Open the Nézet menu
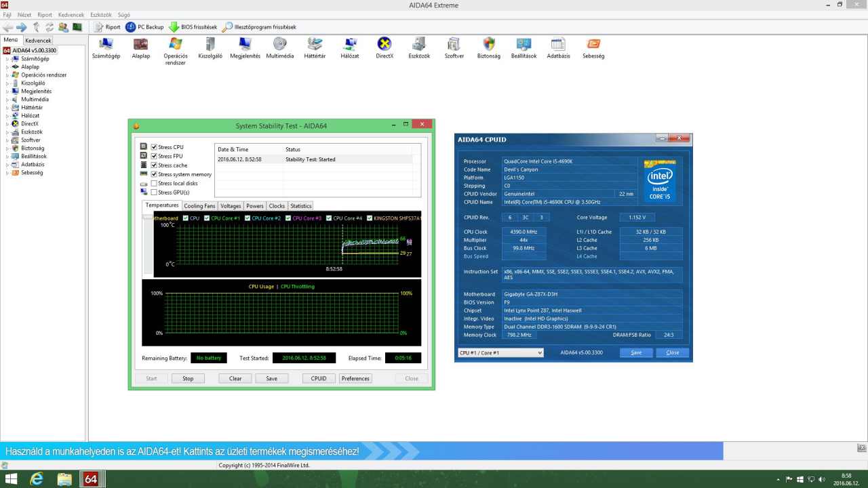The image size is (868, 488). click(x=24, y=14)
